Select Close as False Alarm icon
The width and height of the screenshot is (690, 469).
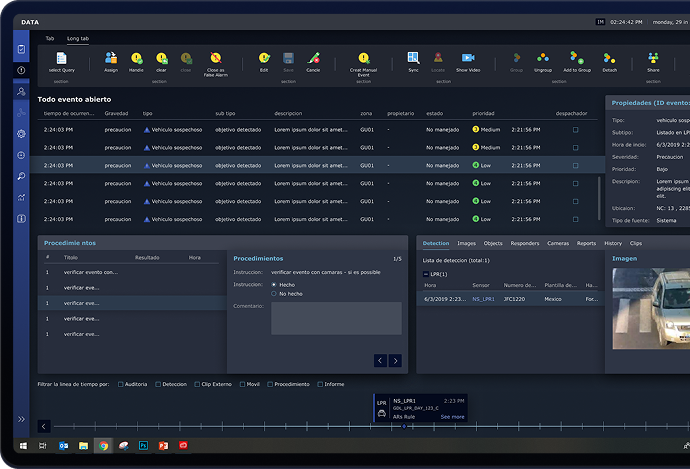click(216, 59)
